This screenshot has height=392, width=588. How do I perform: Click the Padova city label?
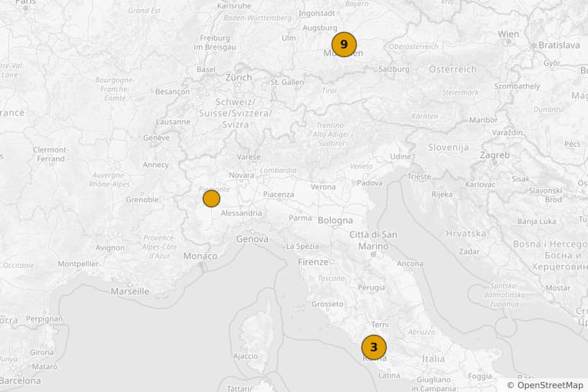tap(369, 183)
